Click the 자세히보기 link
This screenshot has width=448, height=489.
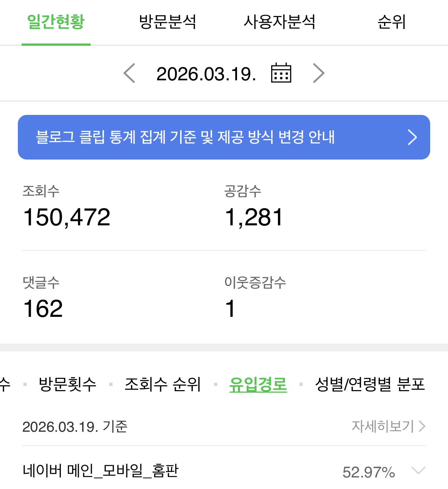pyautogui.click(x=383, y=426)
